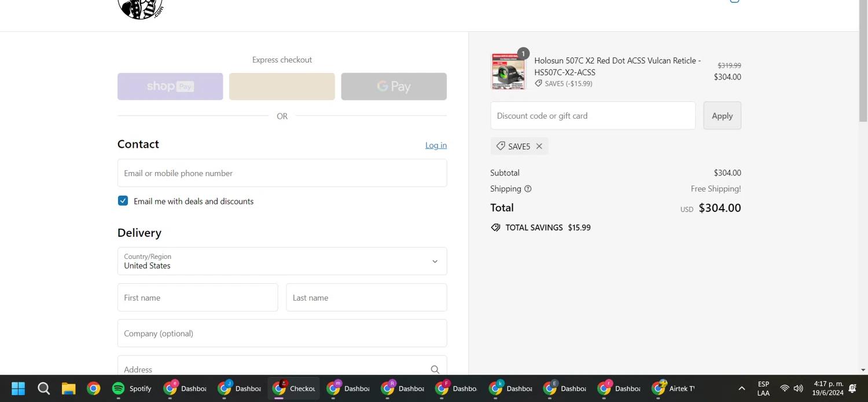Open the notifications bell icon
The width and height of the screenshot is (868, 402).
[x=852, y=388]
